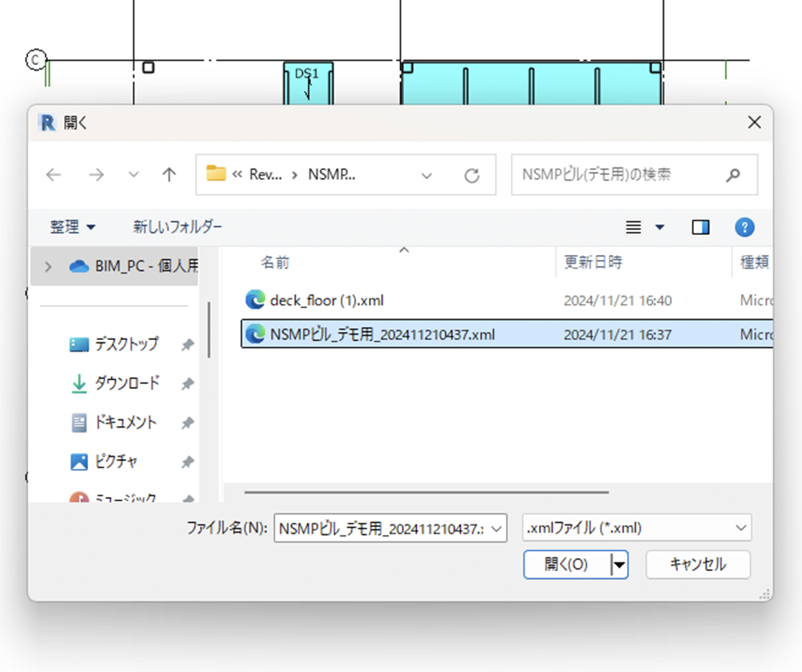
Task: Open the .xml file type combo box
Action: point(637,528)
